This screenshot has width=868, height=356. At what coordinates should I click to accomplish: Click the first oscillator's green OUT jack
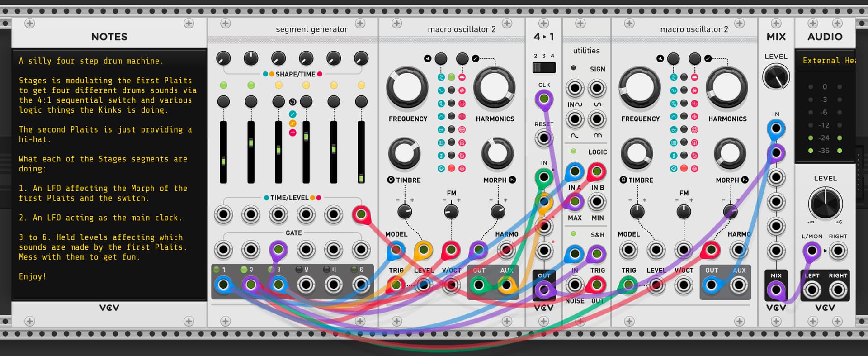(x=479, y=285)
